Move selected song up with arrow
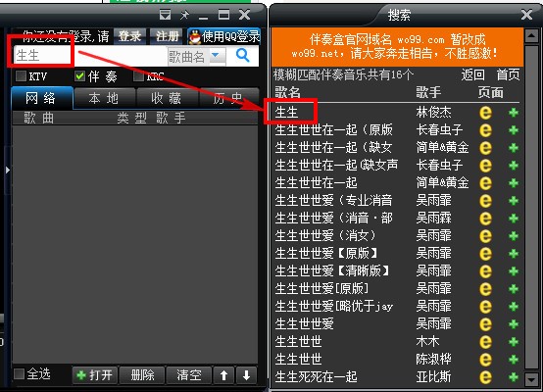543x392 pixels. click(223, 375)
